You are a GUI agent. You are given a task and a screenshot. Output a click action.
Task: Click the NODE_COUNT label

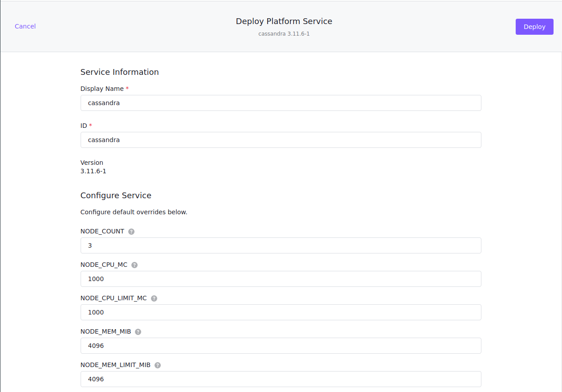click(x=102, y=232)
